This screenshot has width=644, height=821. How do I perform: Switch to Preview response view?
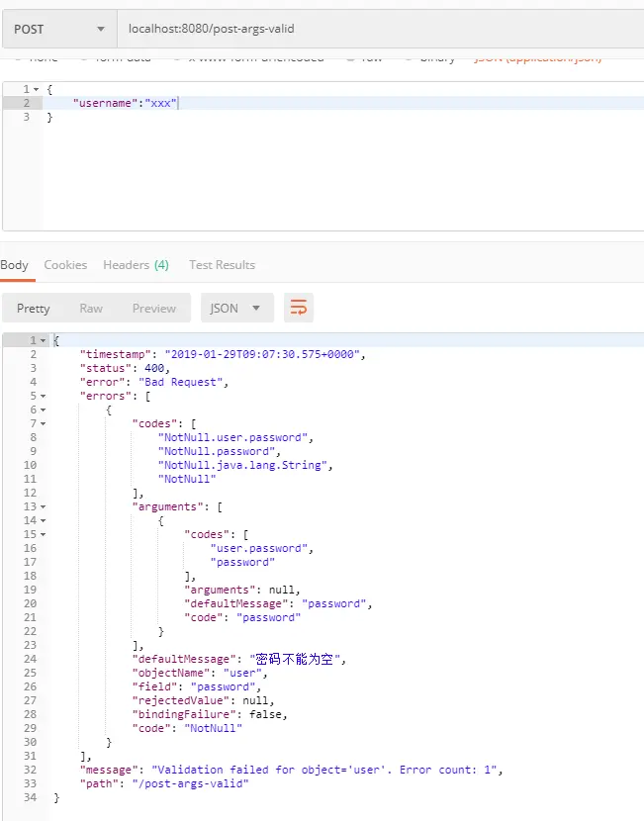154,308
